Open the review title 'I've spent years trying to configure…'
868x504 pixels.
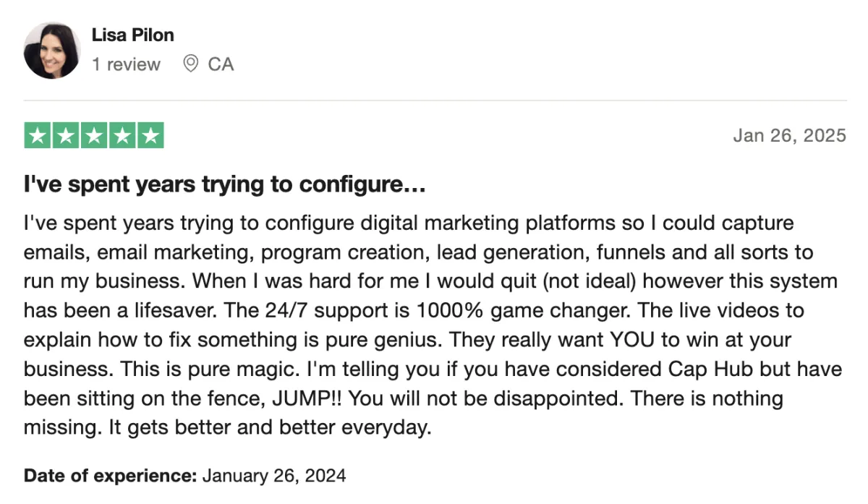(x=224, y=186)
